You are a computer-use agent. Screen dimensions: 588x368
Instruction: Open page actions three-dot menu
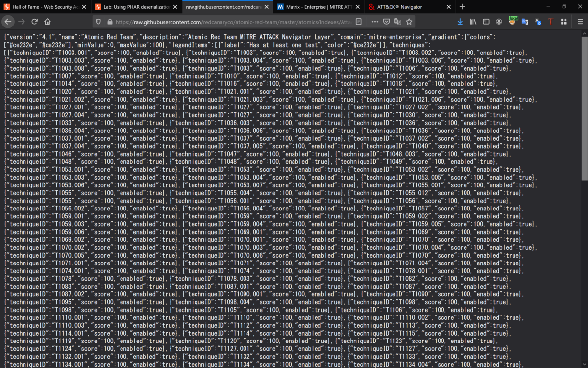(375, 22)
